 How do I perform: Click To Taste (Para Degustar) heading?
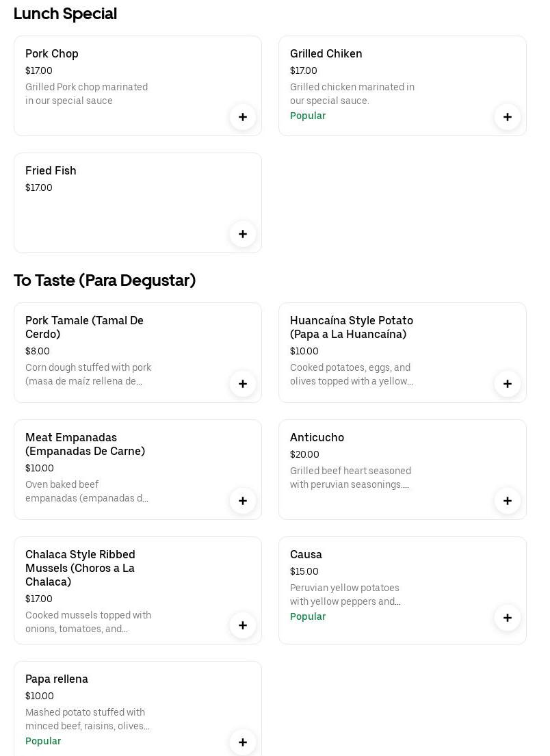[105, 281]
